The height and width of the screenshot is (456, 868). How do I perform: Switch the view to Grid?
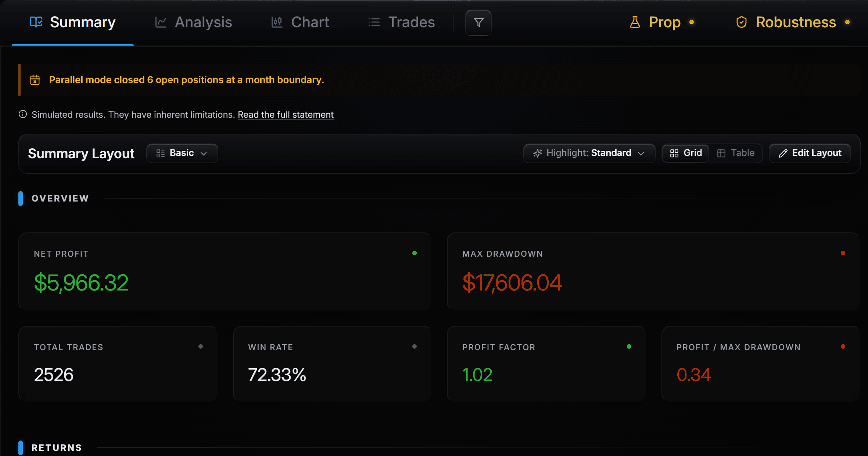pos(686,153)
